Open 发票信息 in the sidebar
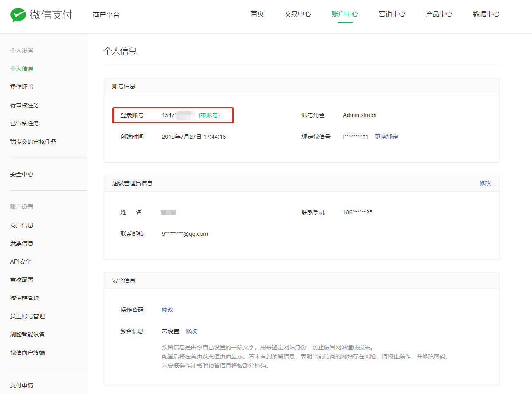 [x=21, y=243]
